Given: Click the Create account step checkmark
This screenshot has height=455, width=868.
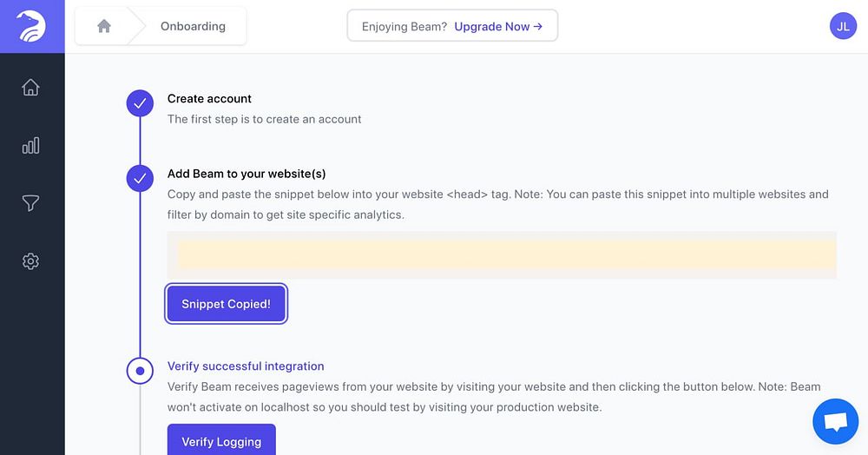Looking at the screenshot, I should 140,103.
